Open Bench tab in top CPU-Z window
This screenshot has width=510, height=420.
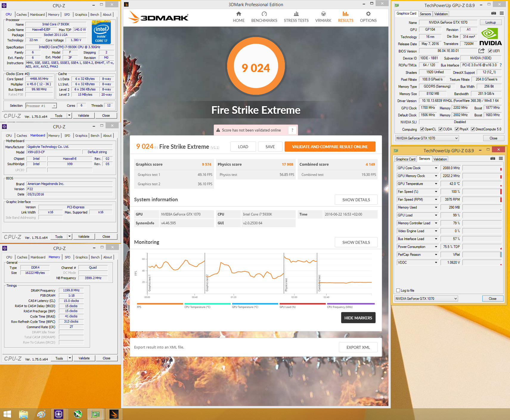pyautogui.click(x=95, y=14)
